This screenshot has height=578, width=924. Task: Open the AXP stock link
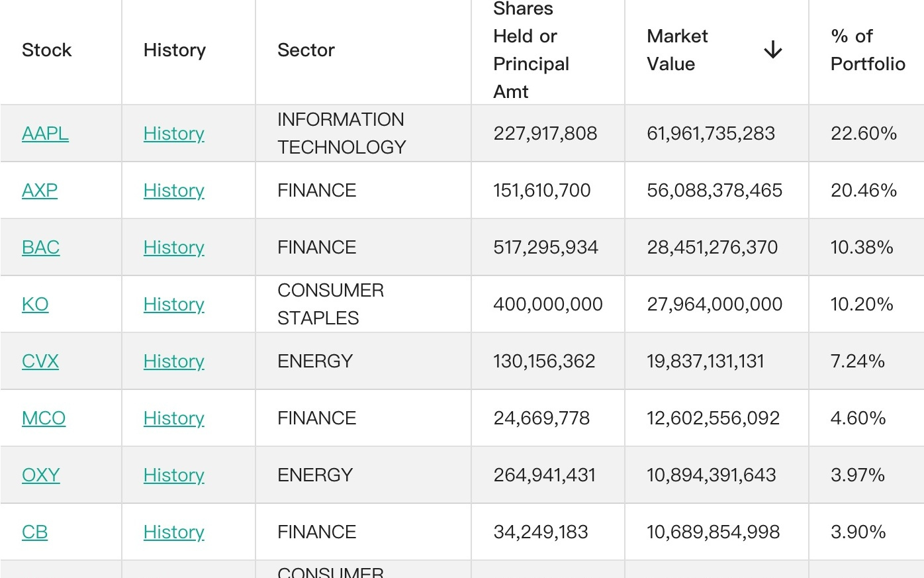40,191
